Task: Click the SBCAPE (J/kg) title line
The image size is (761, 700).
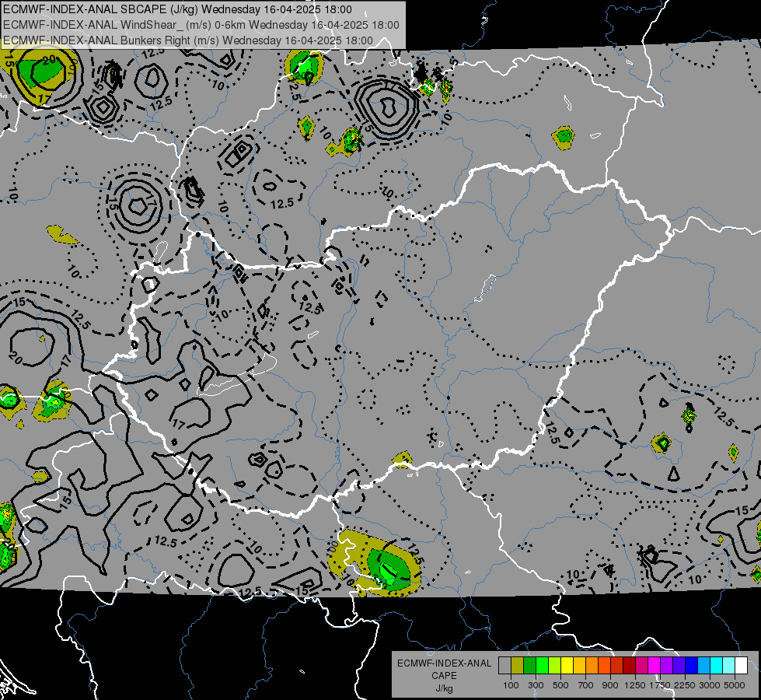Action: pyautogui.click(x=177, y=9)
